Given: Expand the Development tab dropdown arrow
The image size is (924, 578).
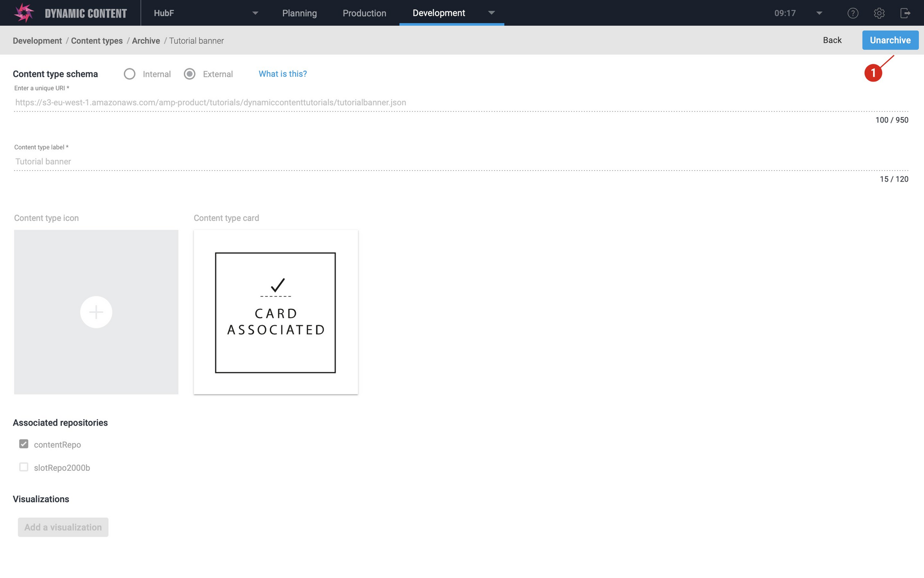Looking at the screenshot, I should [x=491, y=13].
